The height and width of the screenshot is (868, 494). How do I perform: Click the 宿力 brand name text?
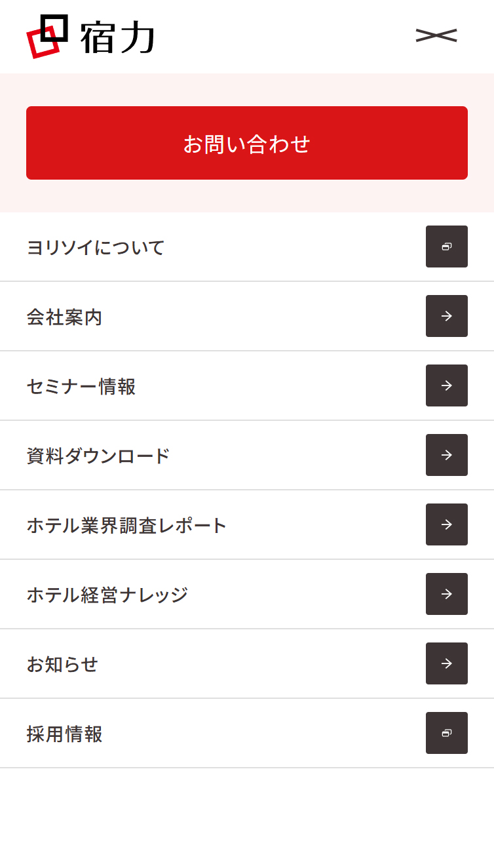tap(118, 38)
